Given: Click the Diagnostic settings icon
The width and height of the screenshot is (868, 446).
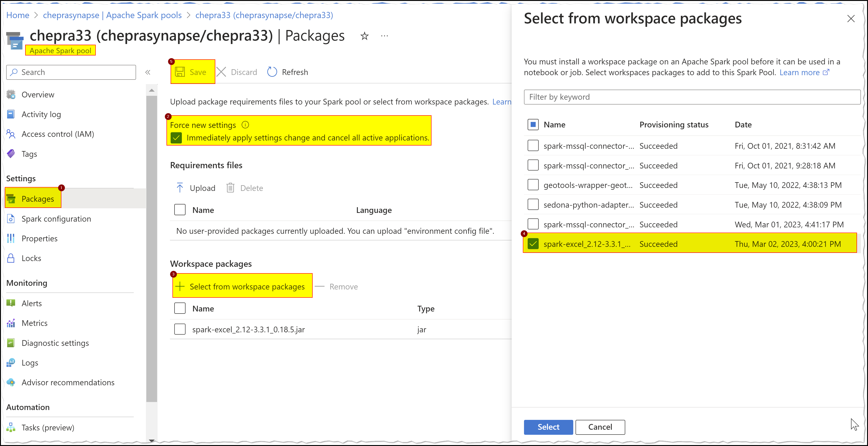Looking at the screenshot, I should [11, 343].
